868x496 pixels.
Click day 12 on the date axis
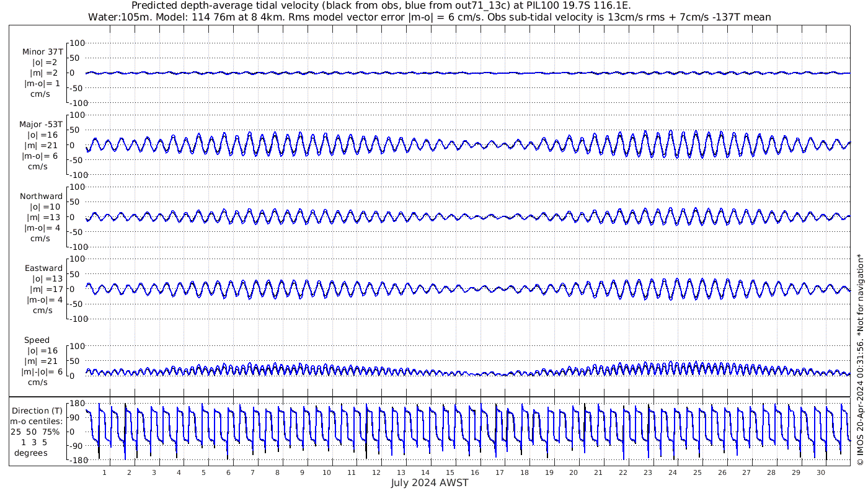point(376,472)
